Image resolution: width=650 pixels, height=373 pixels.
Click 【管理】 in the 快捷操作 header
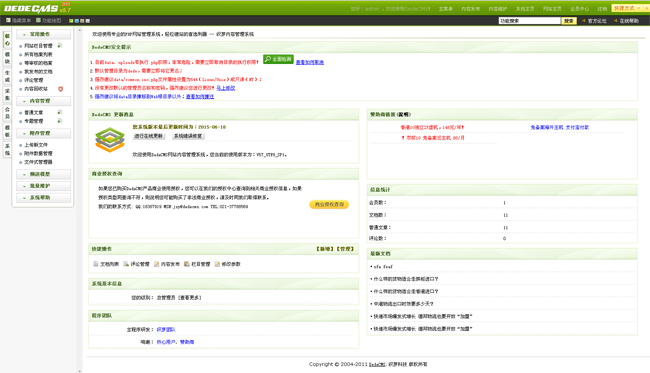point(344,249)
